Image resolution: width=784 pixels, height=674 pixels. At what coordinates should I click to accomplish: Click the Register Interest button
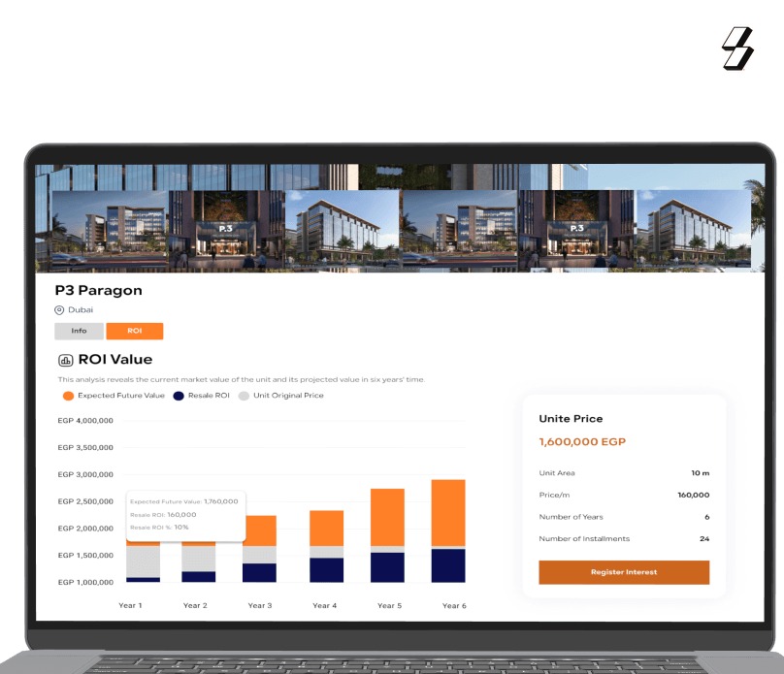point(624,572)
